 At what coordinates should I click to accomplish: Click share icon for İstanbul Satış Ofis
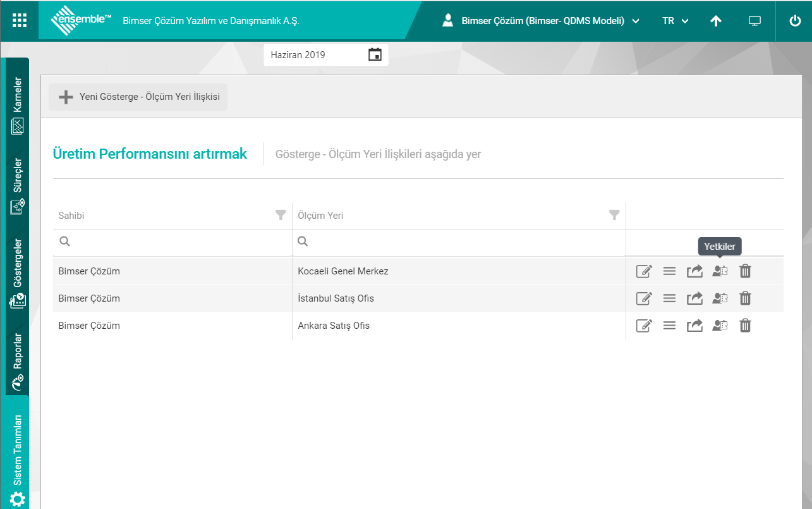coord(694,298)
